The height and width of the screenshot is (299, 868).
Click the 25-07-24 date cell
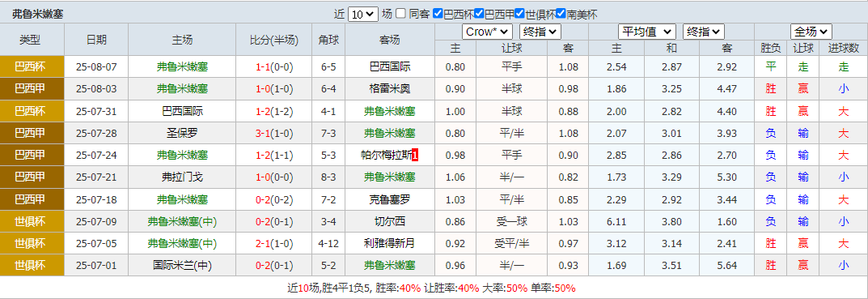click(96, 156)
